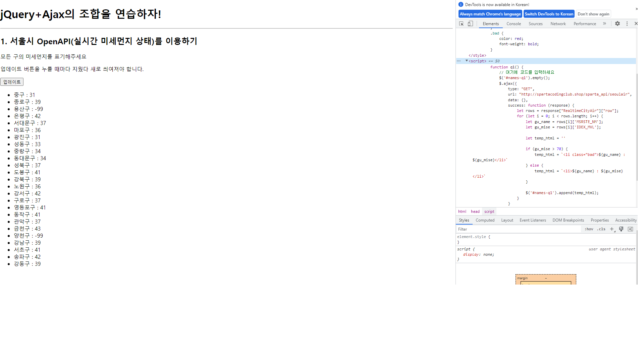Open DevTools settings gear
Image resolution: width=644 pixels, height=362 pixels.
618,24
